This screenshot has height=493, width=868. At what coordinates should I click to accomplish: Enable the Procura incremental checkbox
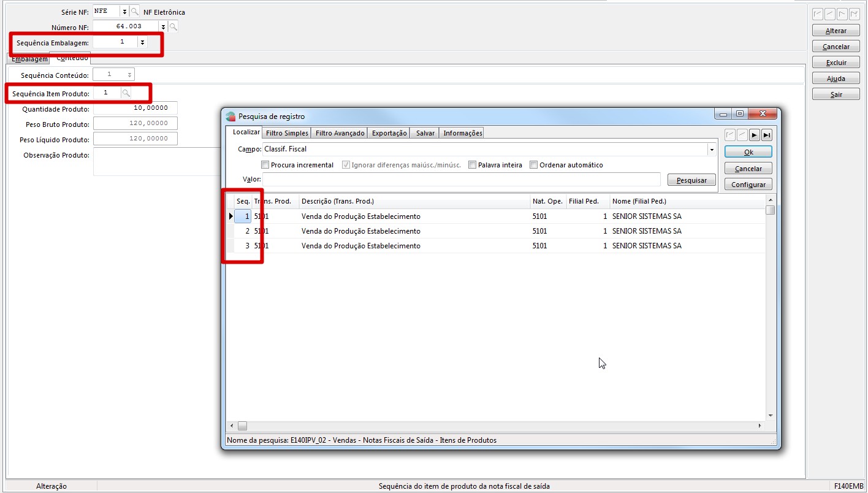[265, 165]
